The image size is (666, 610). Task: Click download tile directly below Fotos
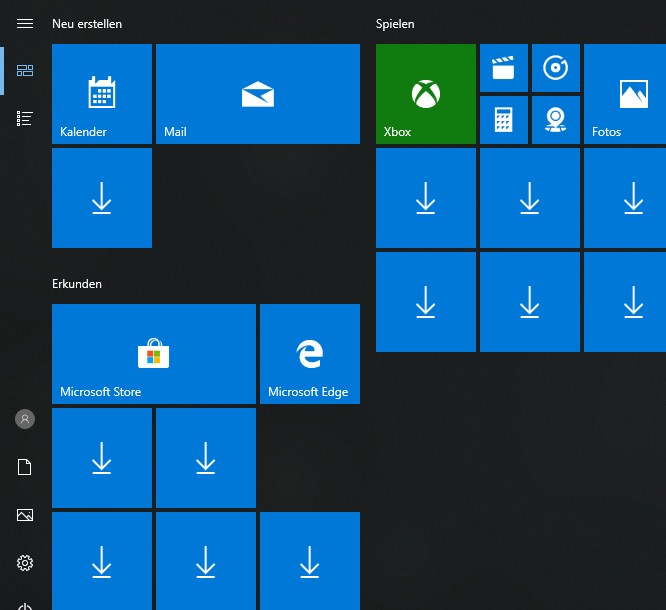coord(625,198)
